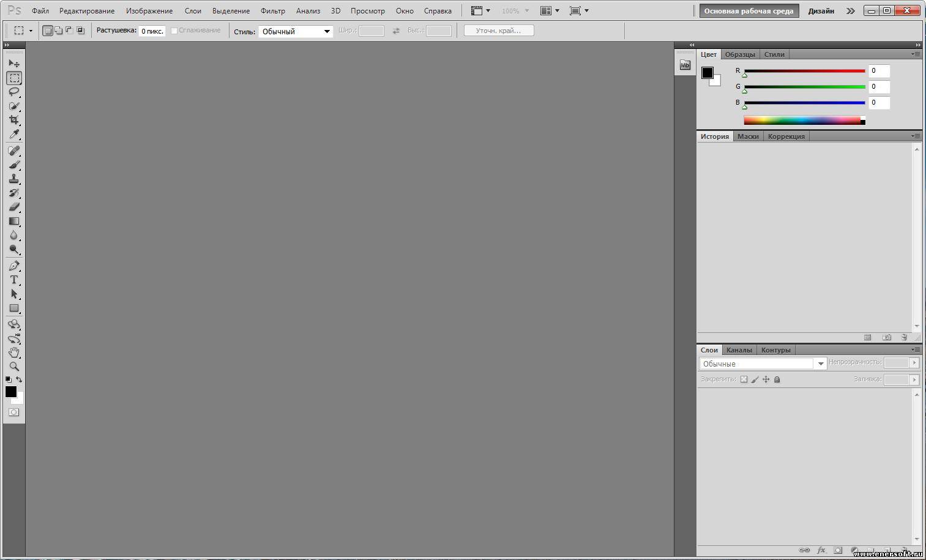Swap foreground and background colors icon
The width and height of the screenshot is (926, 560).
coord(19,379)
